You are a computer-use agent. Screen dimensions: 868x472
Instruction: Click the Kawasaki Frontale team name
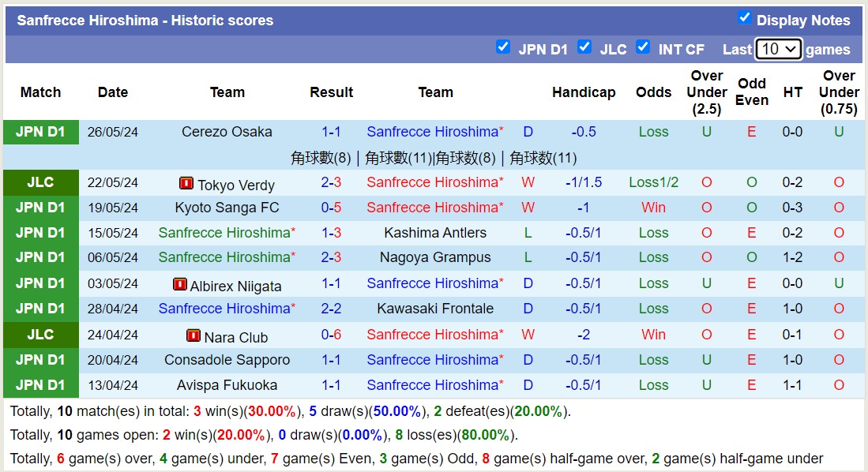435,309
